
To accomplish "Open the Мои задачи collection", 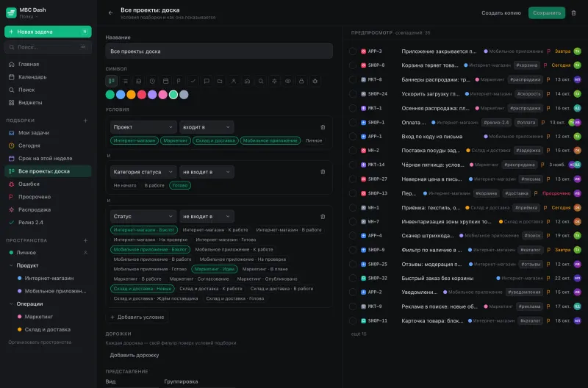I will point(48,133).
